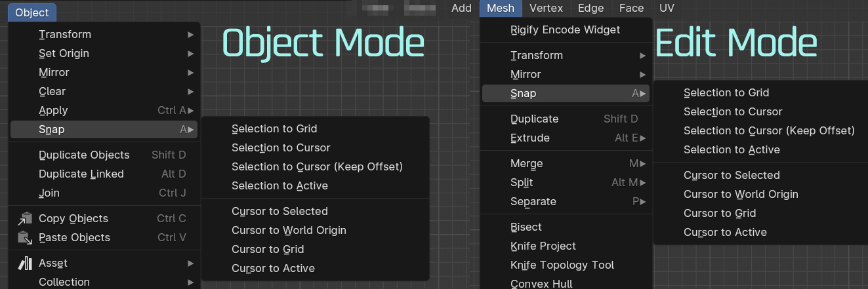
Task: Open the Collection submenu arrow
Action: click(x=190, y=282)
